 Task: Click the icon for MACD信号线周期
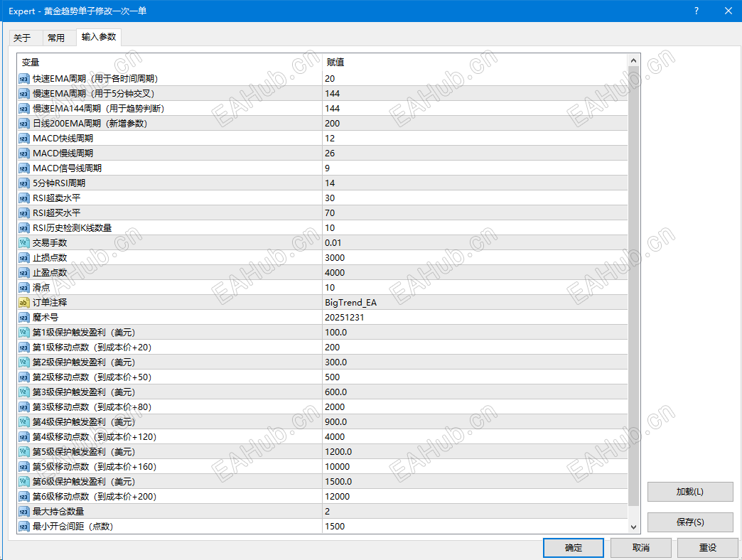(23, 168)
